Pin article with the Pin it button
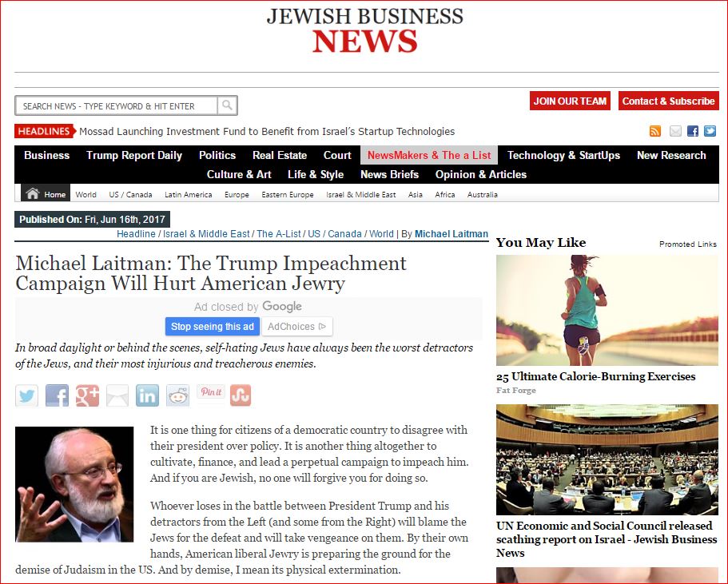This screenshot has height=584, width=728. [x=211, y=392]
